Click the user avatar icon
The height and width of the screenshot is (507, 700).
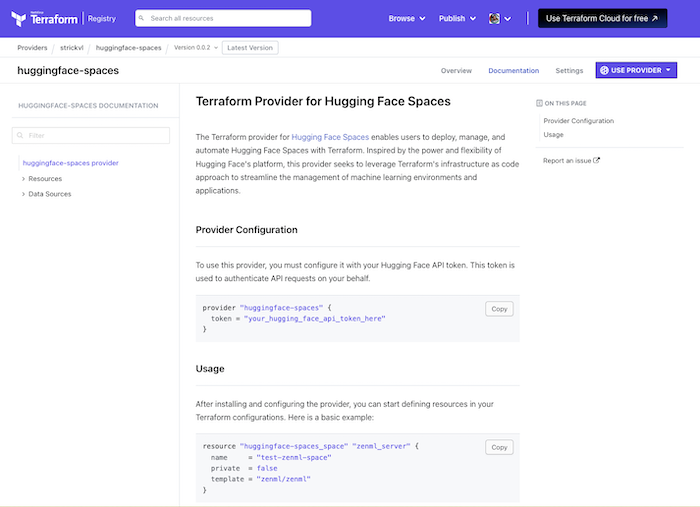click(494, 18)
